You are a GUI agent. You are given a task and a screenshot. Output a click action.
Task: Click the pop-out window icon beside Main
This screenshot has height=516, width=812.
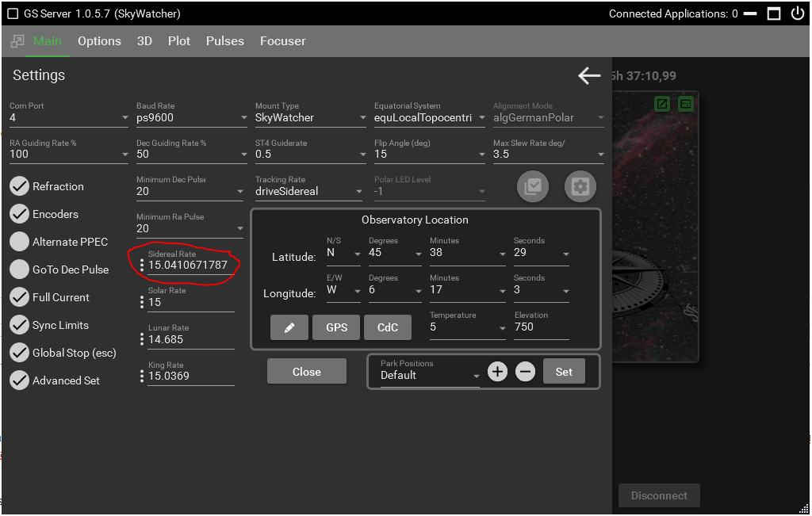pos(17,41)
